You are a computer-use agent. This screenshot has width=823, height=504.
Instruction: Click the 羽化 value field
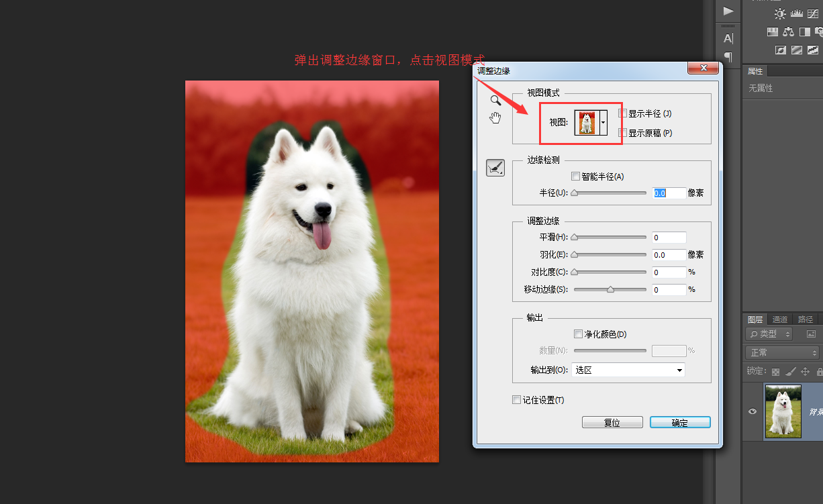click(669, 255)
